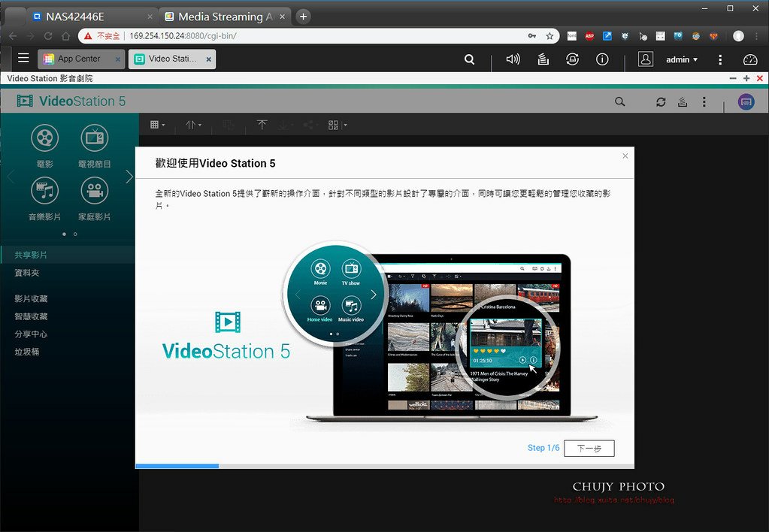The image size is (769, 532).
Task: Close the welcome dialog
Action: (625, 156)
